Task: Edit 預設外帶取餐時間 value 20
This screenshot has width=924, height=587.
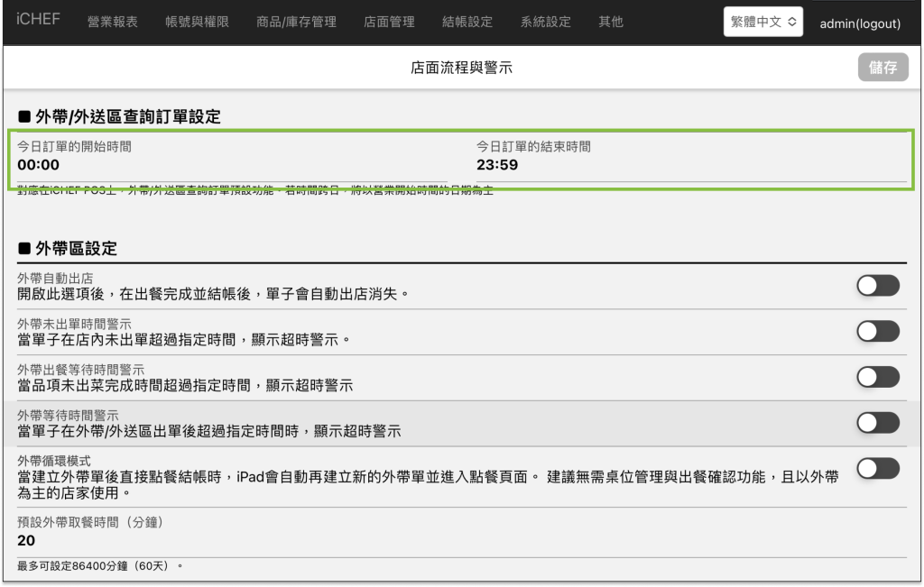Action: point(26,540)
